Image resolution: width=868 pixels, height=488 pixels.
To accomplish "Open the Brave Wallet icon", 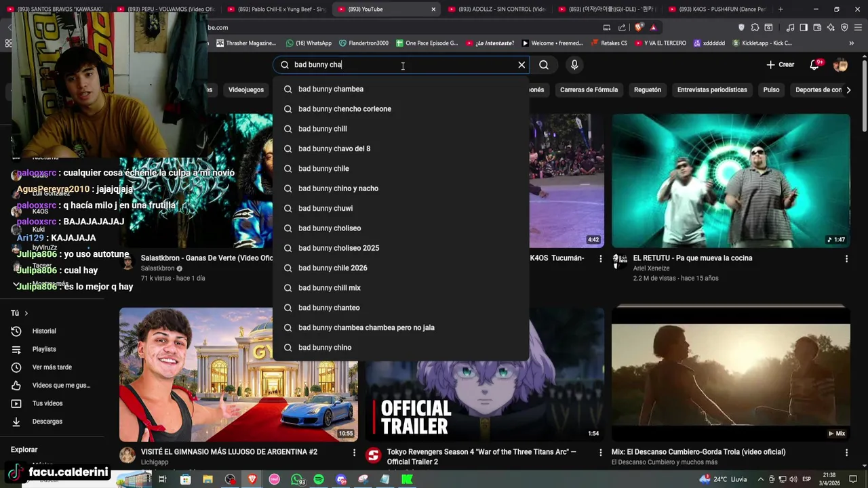I will point(817,28).
